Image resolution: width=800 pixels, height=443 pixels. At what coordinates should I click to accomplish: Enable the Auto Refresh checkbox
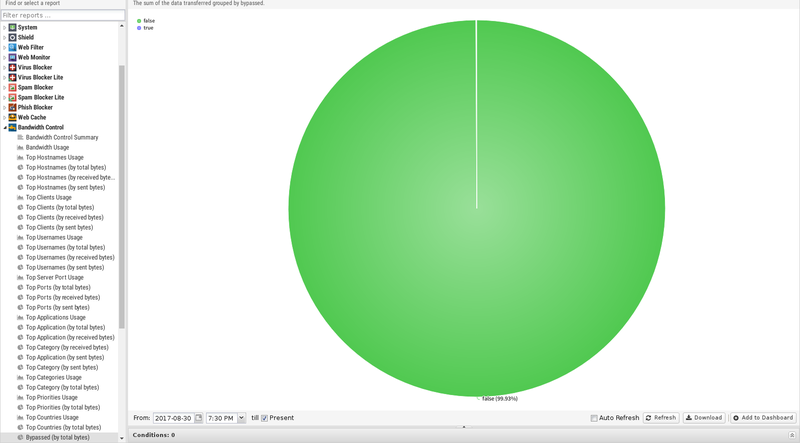pos(594,418)
